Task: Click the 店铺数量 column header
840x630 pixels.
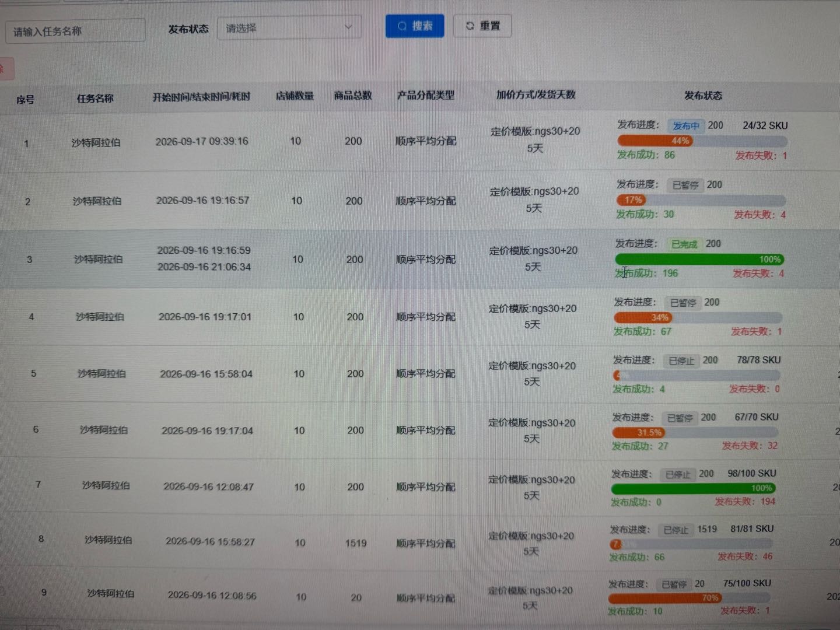Action: pyautogui.click(x=295, y=96)
